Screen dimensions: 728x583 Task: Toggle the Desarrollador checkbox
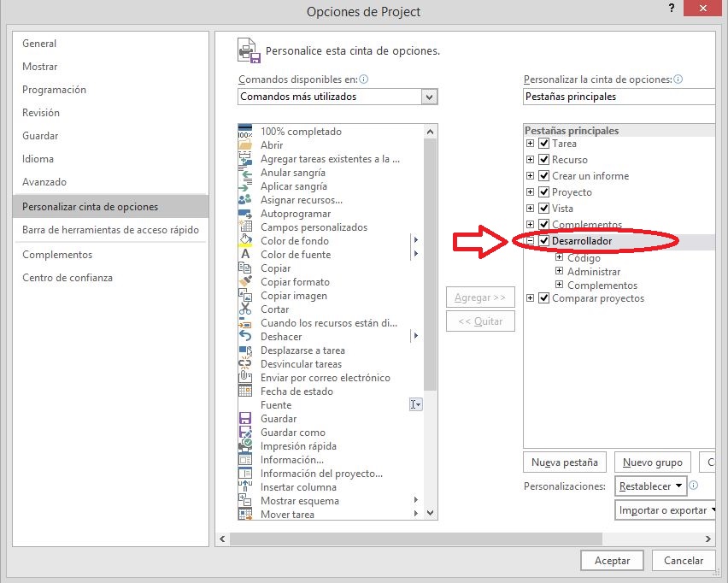coord(543,240)
